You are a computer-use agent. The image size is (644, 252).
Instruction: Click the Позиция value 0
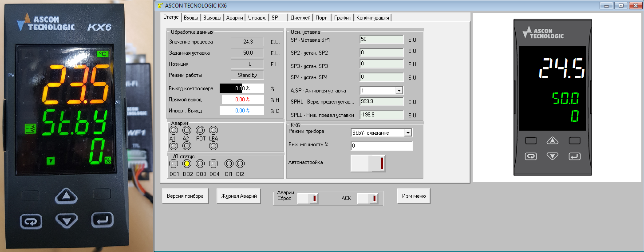pyautogui.click(x=247, y=64)
